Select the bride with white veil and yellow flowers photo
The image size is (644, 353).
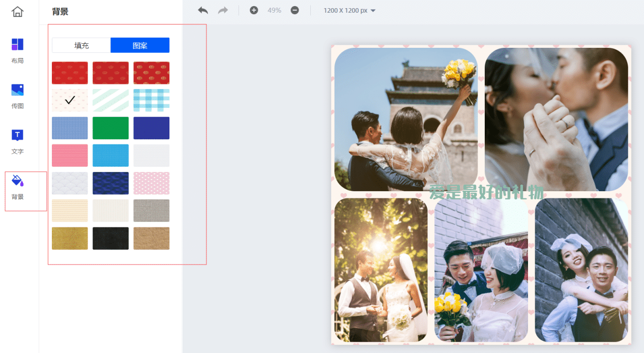(481, 270)
